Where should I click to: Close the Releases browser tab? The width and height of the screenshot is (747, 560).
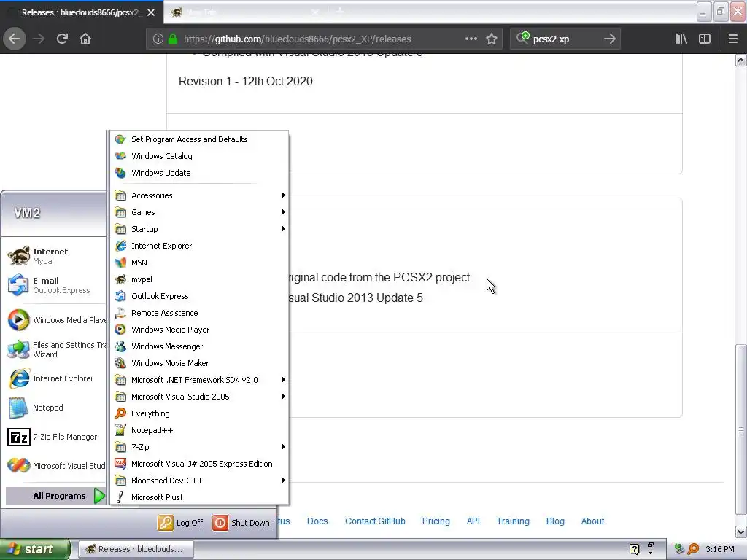coord(151,12)
